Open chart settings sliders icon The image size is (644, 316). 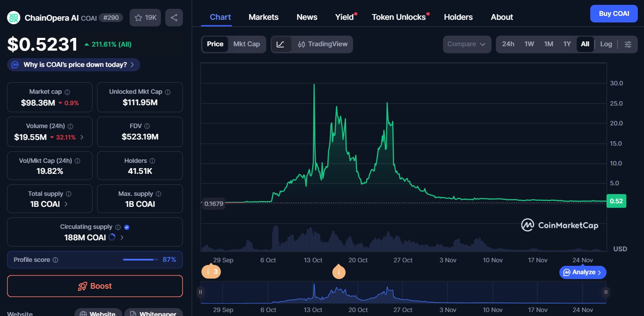(x=628, y=44)
